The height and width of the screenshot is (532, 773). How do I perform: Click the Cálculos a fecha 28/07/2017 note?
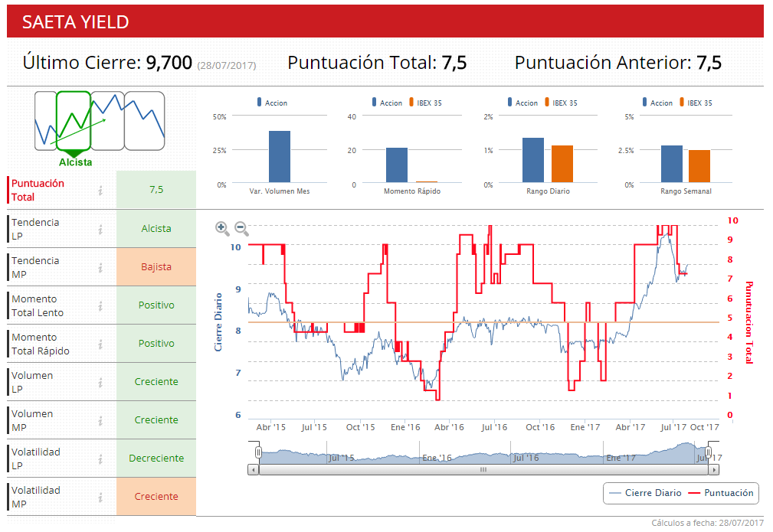pos(707,523)
